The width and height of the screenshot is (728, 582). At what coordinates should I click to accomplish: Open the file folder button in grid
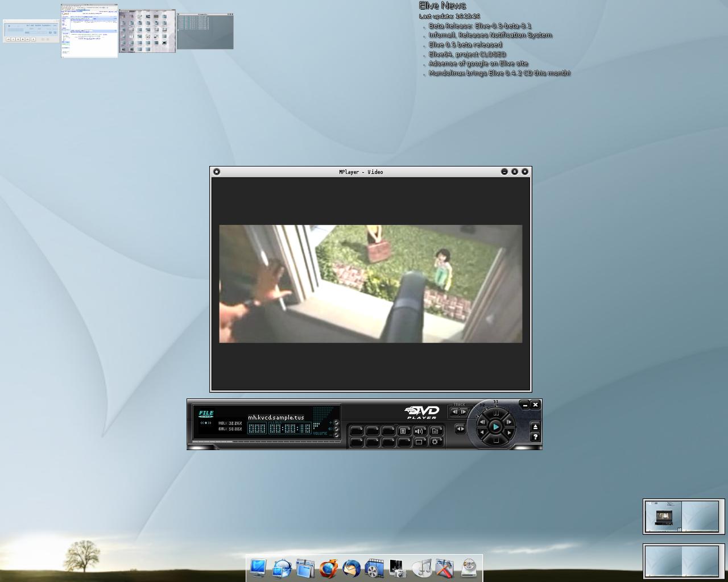[436, 431]
